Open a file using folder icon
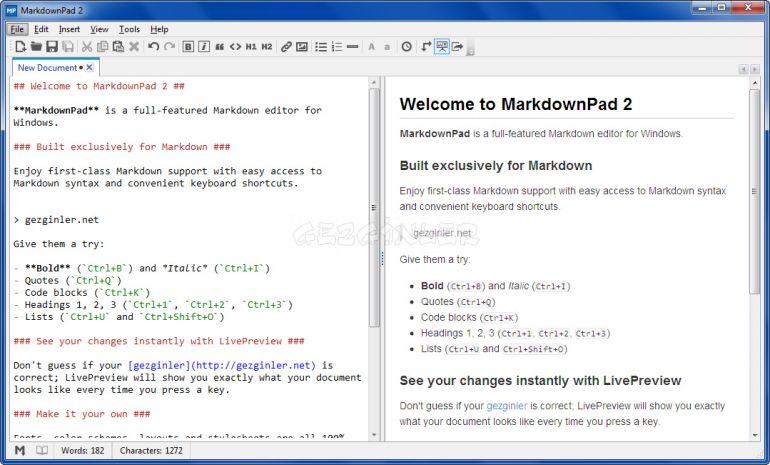 click(36, 47)
